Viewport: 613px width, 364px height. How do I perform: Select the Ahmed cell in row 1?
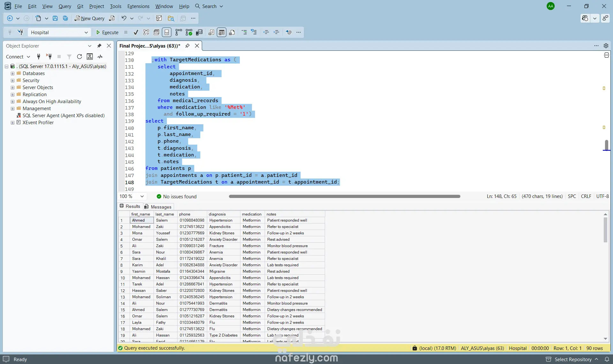tap(142, 220)
